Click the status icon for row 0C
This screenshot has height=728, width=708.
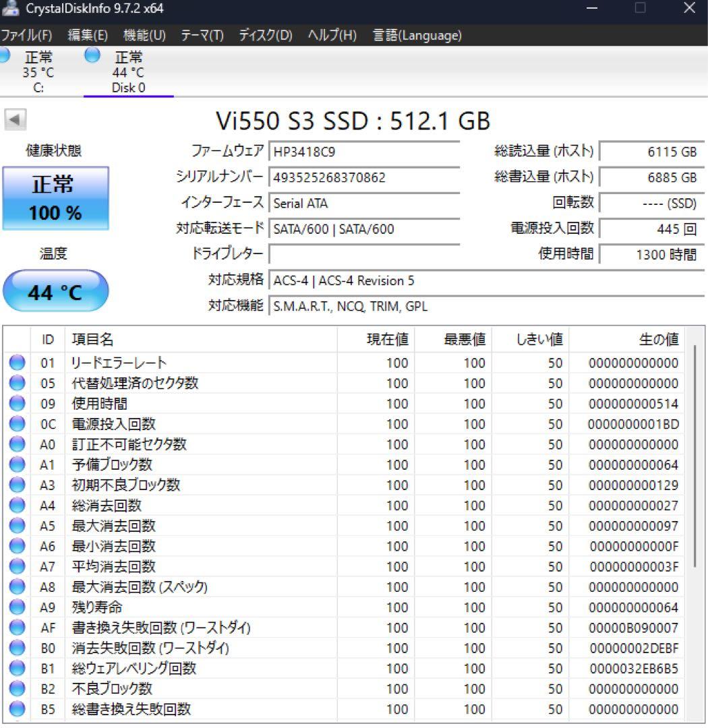[x=17, y=423]
